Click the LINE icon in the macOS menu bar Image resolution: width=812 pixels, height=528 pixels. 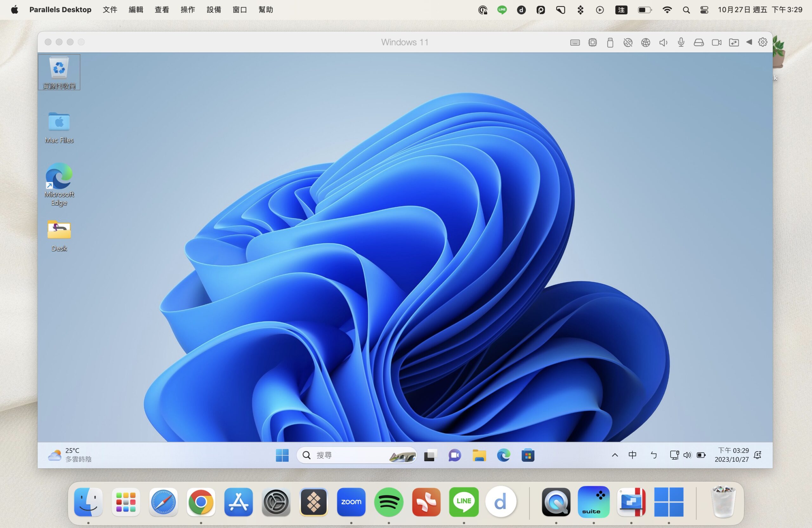pyautogui.click(x=502, y=10)
